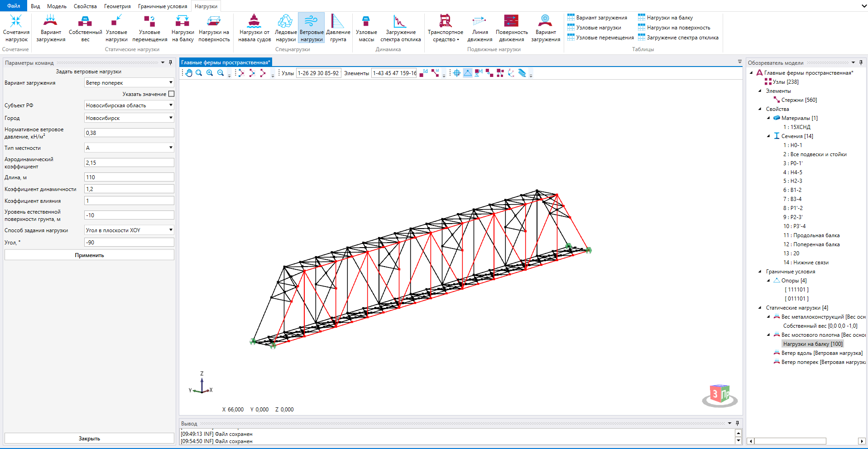868x449 pixels.
Task: Collapse the Граничные условия tree node
Action: [760, 272]
